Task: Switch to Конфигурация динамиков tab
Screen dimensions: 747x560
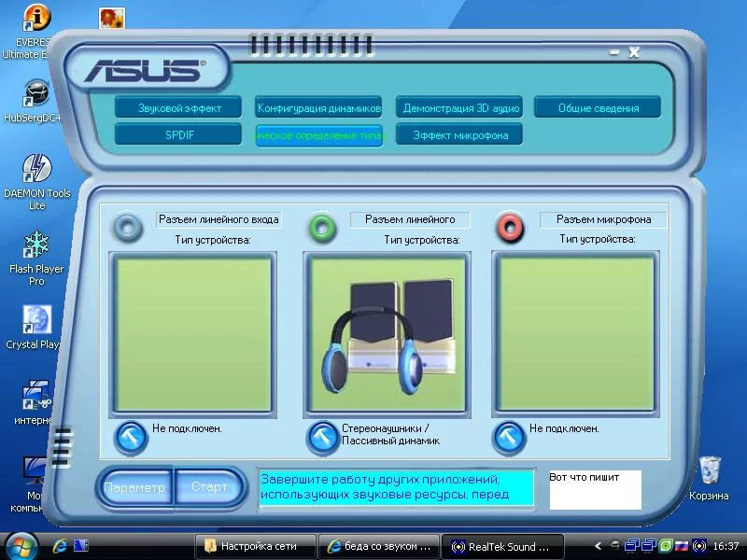Action: [318, 107]
